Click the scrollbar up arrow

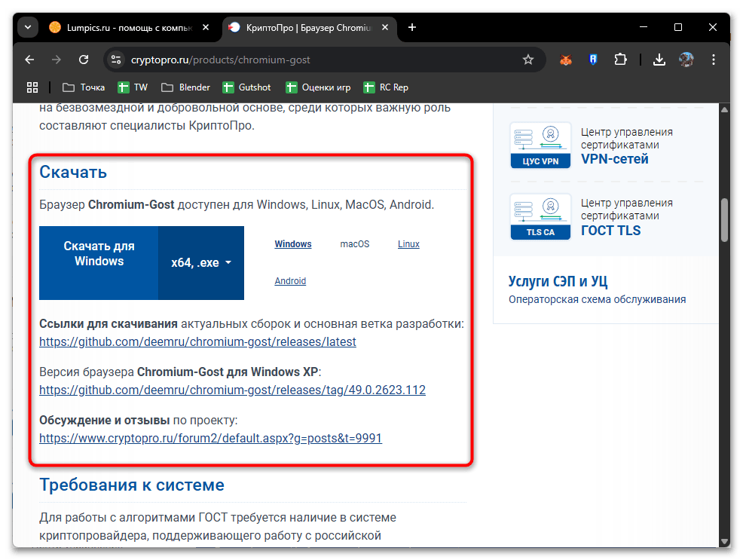[724, 109]
